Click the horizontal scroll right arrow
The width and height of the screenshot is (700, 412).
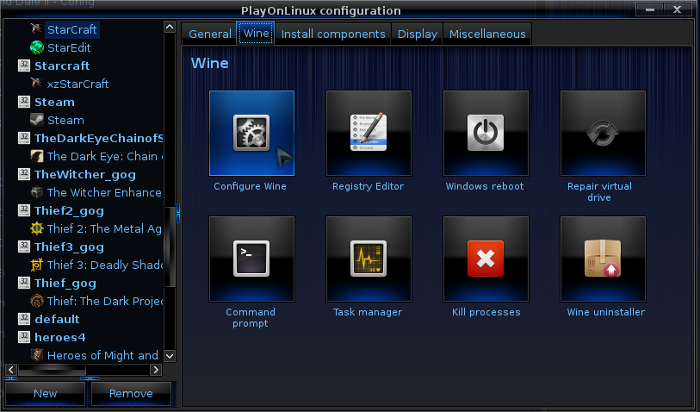[156, 369]
